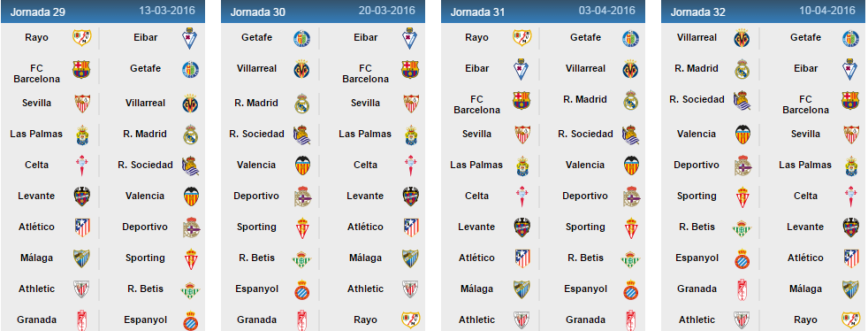868x331 pixels.
Task: Click the Málaga crest in Jornada 29
Action: [81, 258]
